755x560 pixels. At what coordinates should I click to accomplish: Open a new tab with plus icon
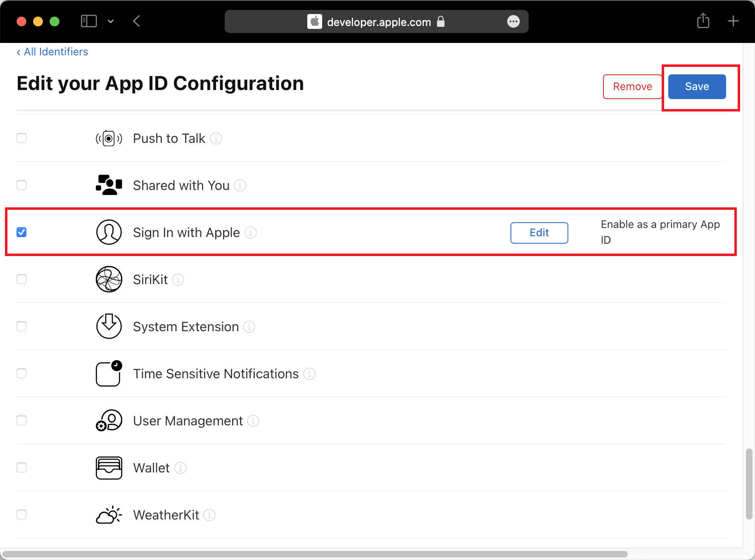pyautogui.click(x=733, y=21)
